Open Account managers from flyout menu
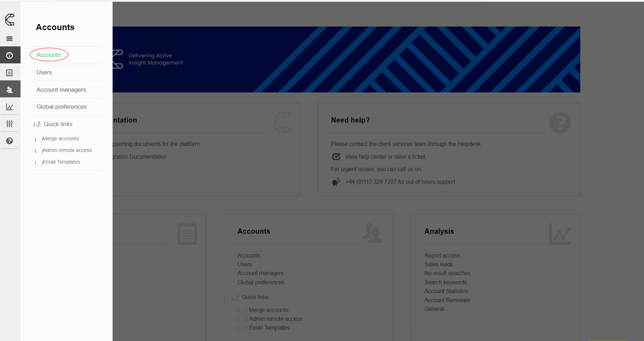644x341 pixels. (61, 90)
